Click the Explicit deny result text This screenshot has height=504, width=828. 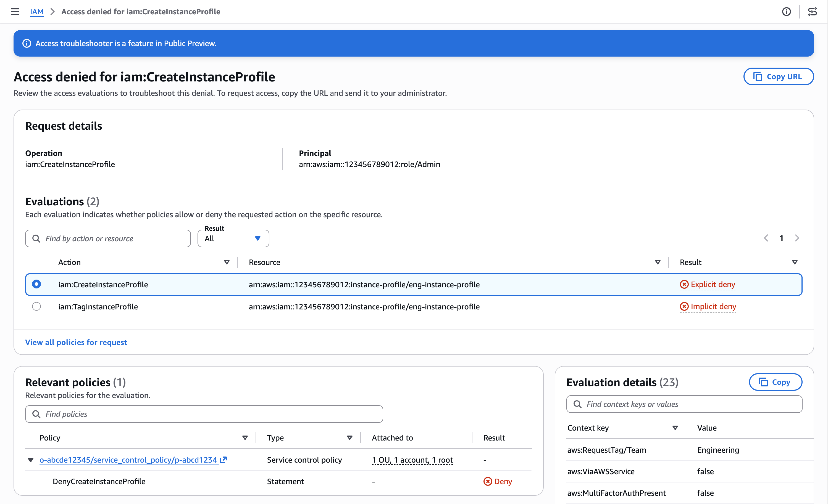713,284
